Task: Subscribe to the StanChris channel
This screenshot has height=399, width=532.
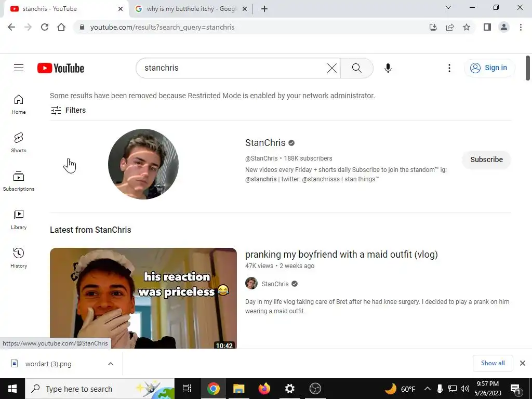Action: pyautogui.click(x=486, y=159)
